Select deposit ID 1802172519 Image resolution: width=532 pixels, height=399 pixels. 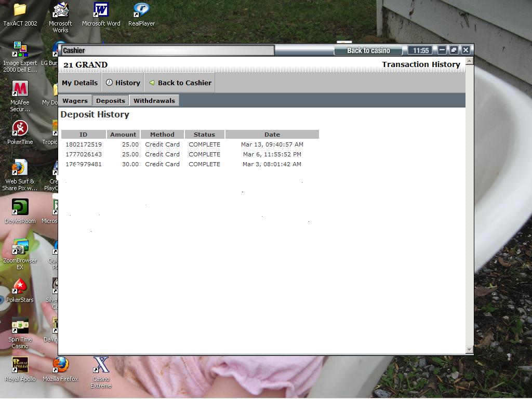(x=84, y=144)
